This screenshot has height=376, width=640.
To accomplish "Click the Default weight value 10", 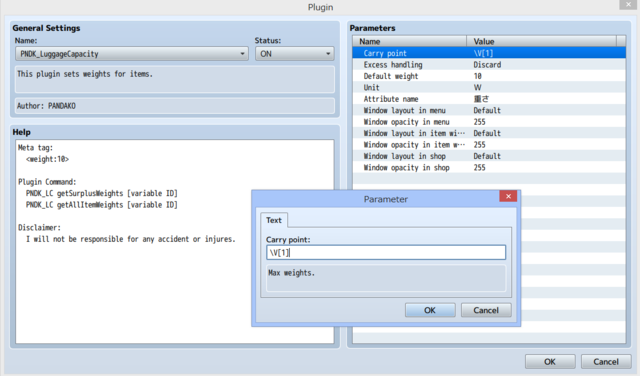I will pos(478,76).
